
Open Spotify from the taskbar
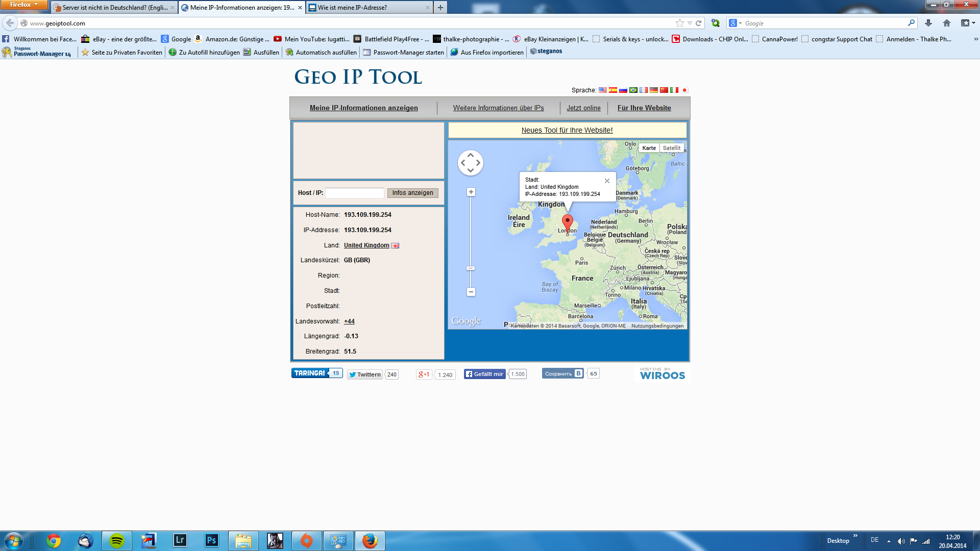[x=117, y=540]
